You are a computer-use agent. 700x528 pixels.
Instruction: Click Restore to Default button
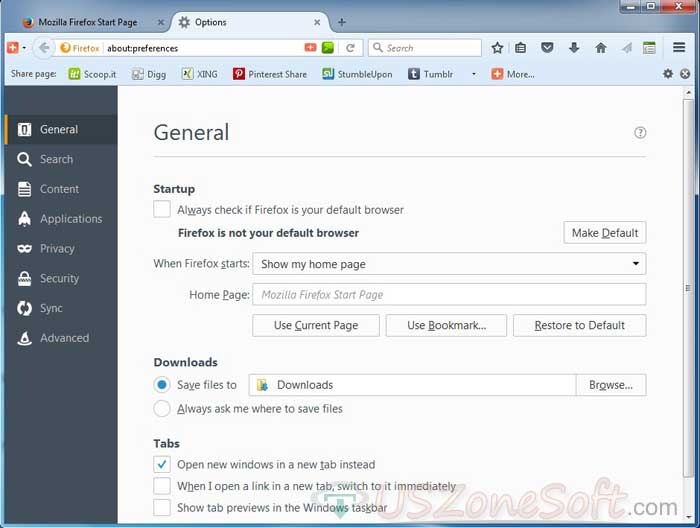tap(579, 325)
